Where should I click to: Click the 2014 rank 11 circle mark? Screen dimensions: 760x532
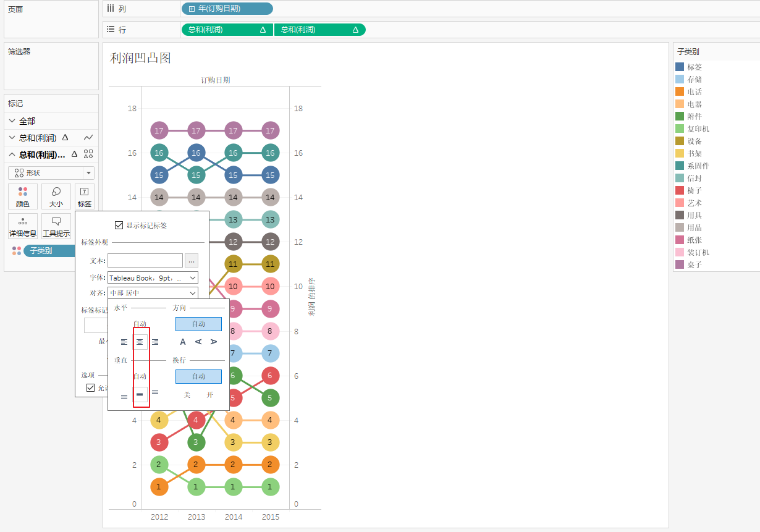click(233, 264)
